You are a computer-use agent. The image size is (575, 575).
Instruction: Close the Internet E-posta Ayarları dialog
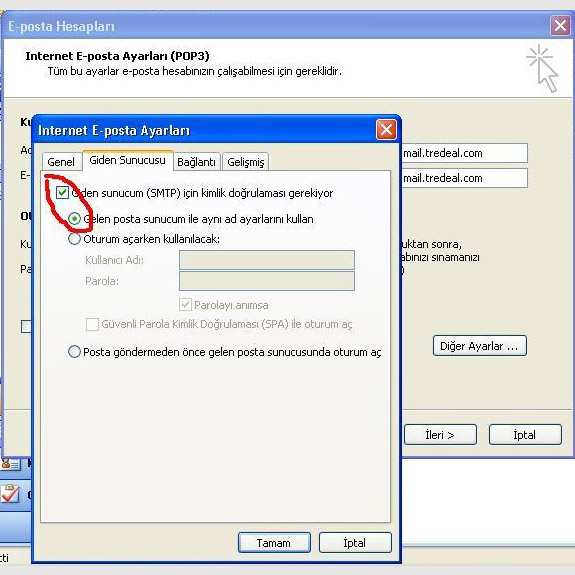coord(386,129)
